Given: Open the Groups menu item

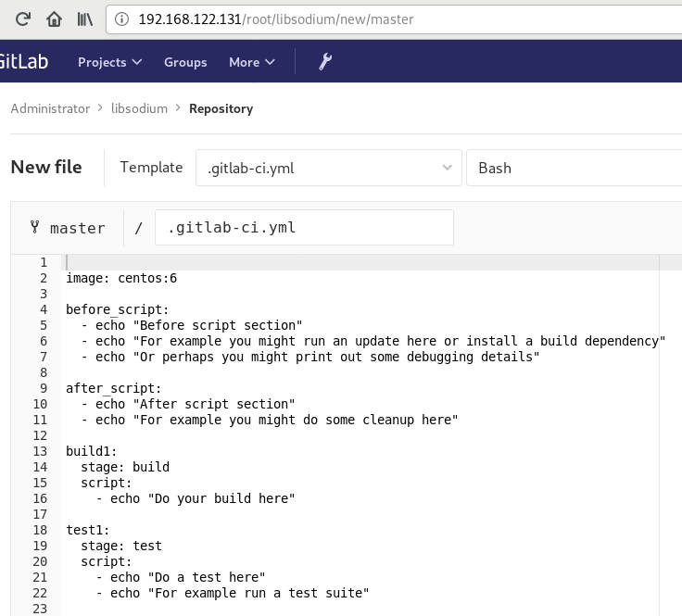Looking at the screenshot, I should point(185,62).
